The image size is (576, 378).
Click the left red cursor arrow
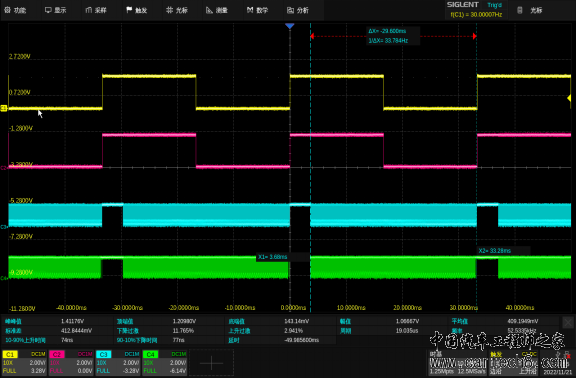tap(312, 36)
